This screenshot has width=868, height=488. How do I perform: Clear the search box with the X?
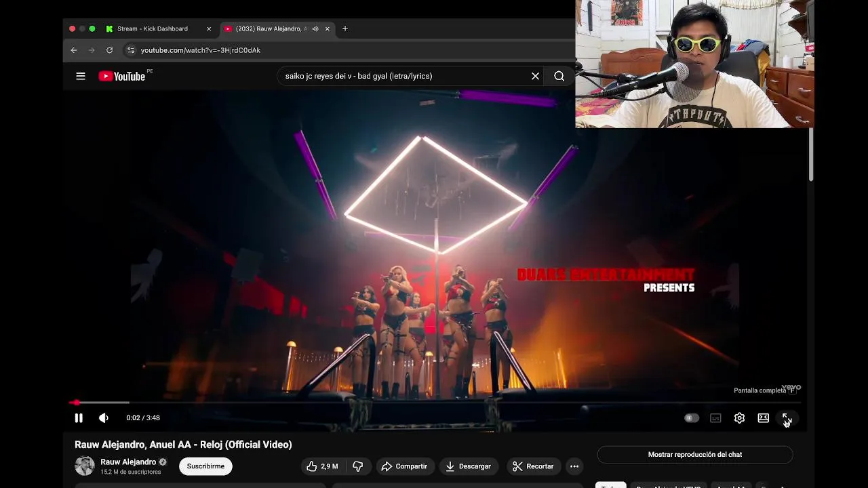(x=535, y=76)
